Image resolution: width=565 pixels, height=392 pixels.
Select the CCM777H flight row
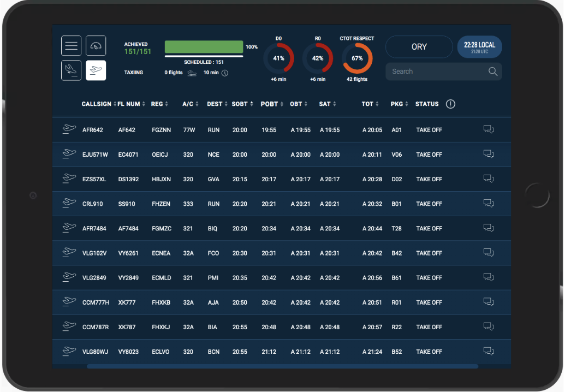273,302
